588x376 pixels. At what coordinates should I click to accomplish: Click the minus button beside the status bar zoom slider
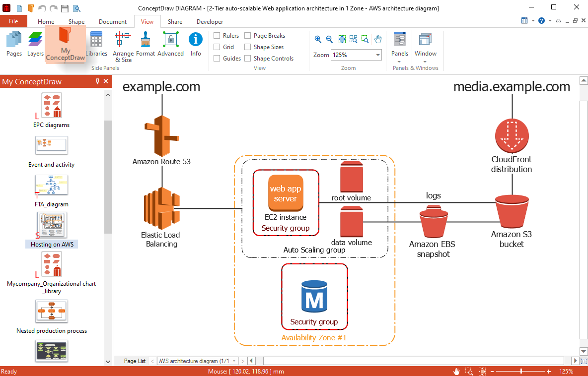click(x=492, y=371)
